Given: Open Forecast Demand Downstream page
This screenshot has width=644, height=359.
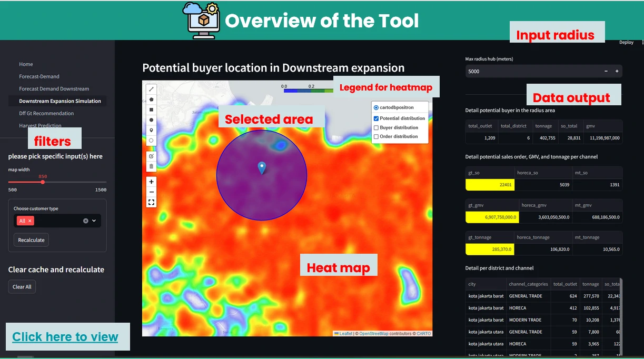Looking at the screenshot, I should [54, 88].
